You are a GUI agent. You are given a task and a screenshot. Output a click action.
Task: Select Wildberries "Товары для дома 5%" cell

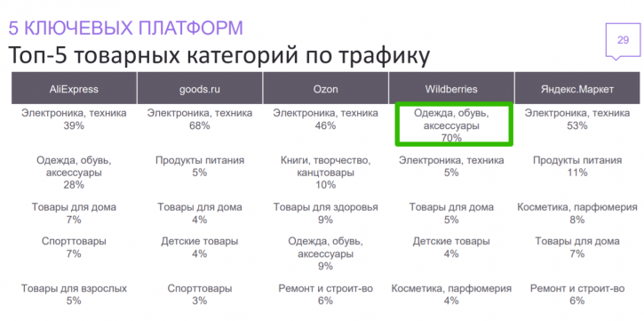(x=451, y=213)
